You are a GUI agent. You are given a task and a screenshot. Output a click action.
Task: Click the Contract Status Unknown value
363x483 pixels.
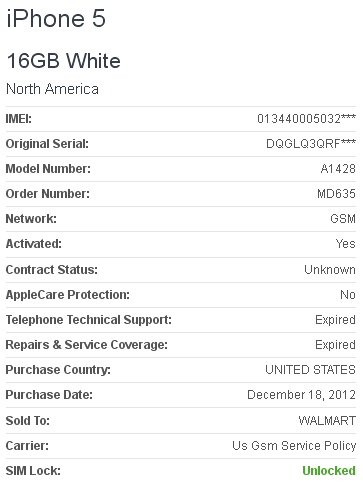[330, 269]
